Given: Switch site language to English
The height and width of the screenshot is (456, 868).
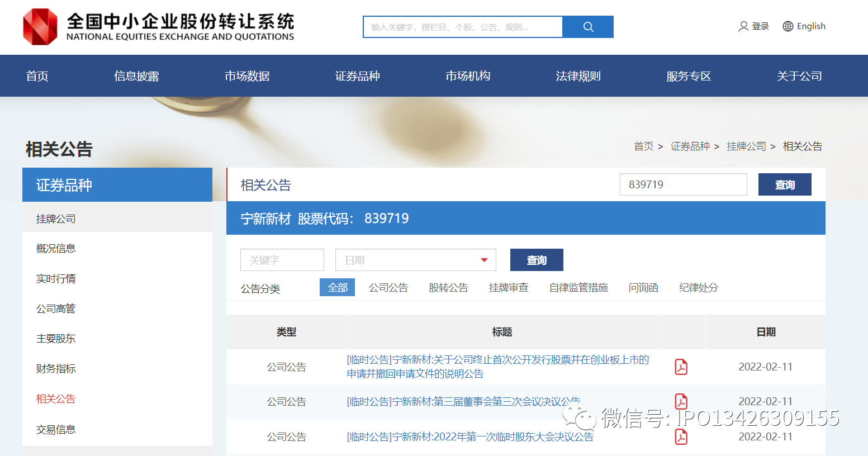Looking at the screenshot, I should (811, 26).
